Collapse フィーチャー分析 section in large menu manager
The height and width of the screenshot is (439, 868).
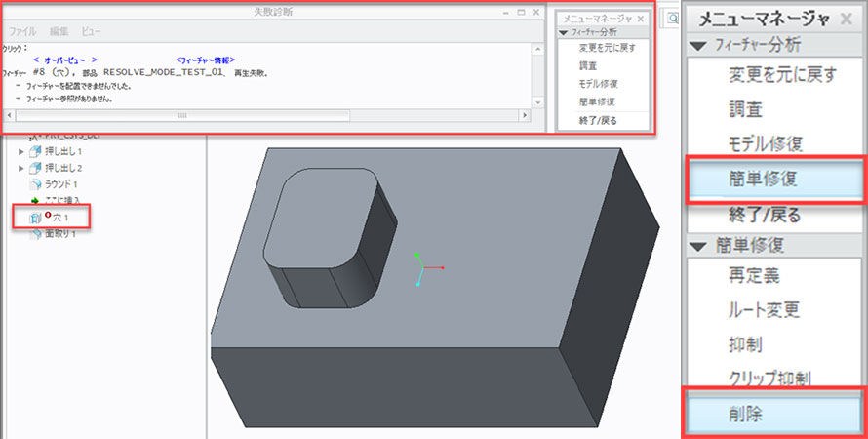(695, 45)
